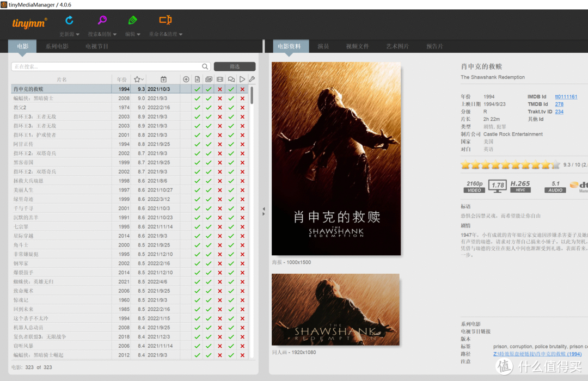Switch to the 电视节目 tab
Viewport: 588px width, 381px height.
pyautogui.click(x=97, y=46)
